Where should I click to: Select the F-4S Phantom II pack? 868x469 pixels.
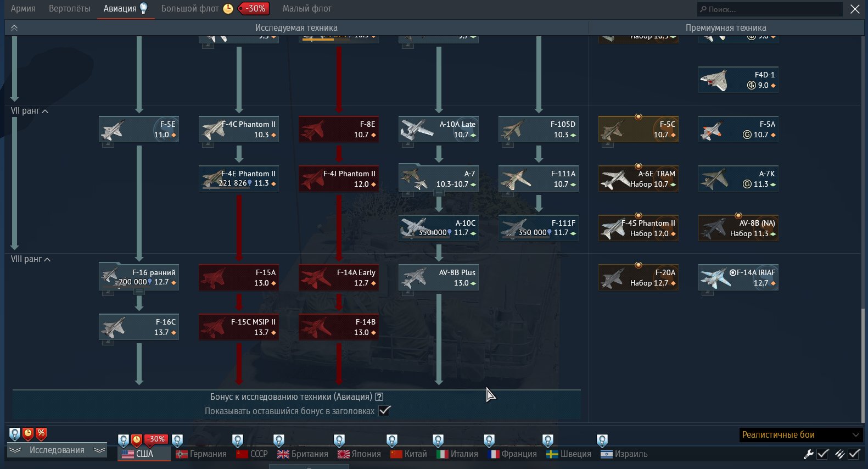point(638,228)
